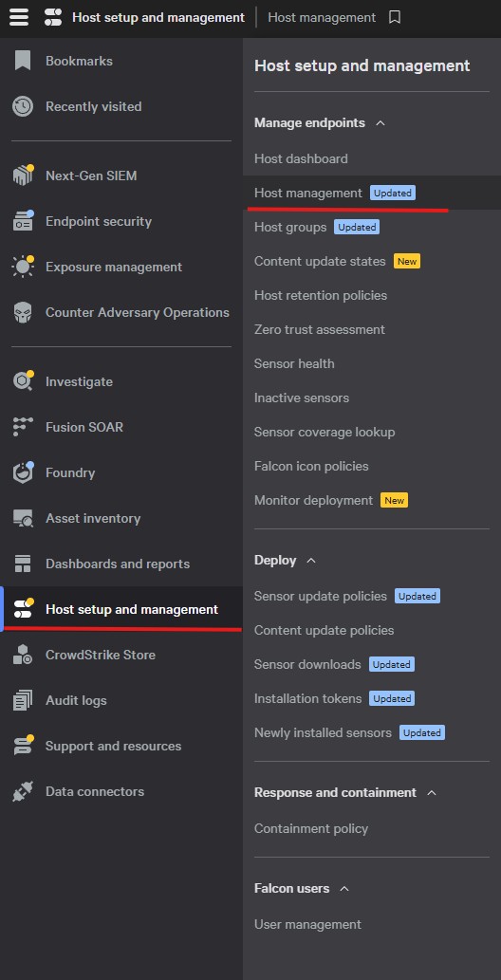
Task: Bookmark the Host management page
Action: 395,17
